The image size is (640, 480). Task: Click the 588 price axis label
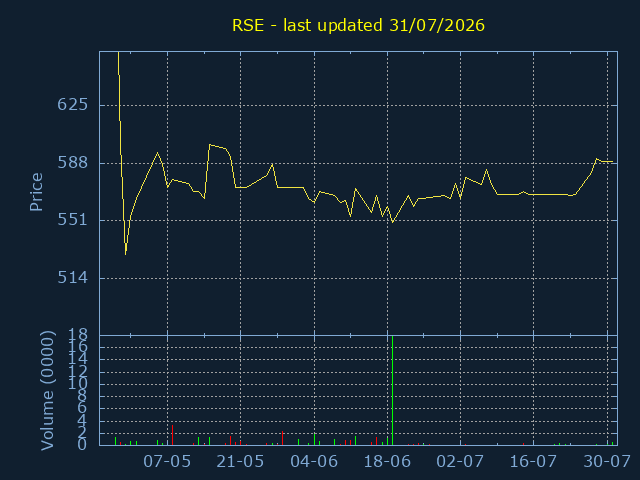(x=73, y=162)
